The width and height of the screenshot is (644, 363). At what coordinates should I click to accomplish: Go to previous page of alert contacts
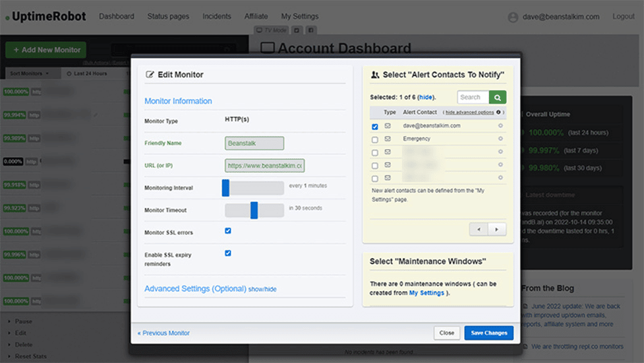479,229
